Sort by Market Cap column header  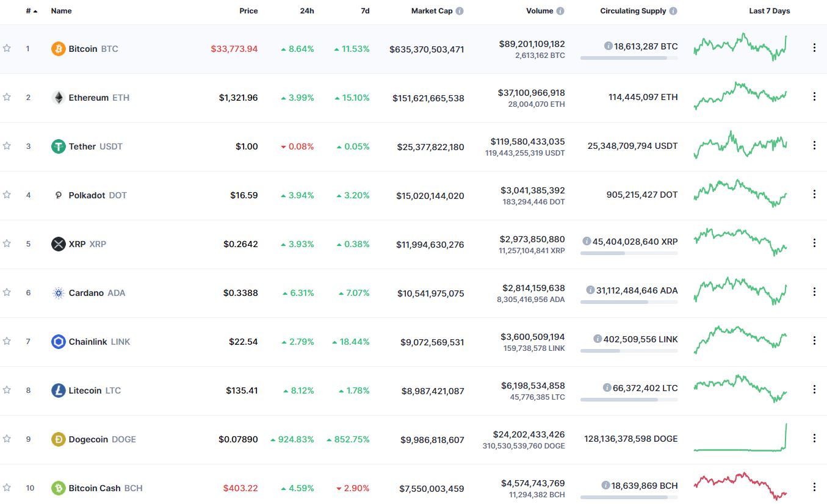[x=432, y=11]
